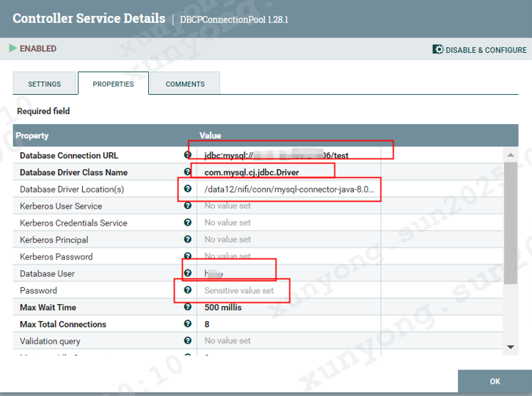Click help icon for Kerberos Password

click(187, 256)
